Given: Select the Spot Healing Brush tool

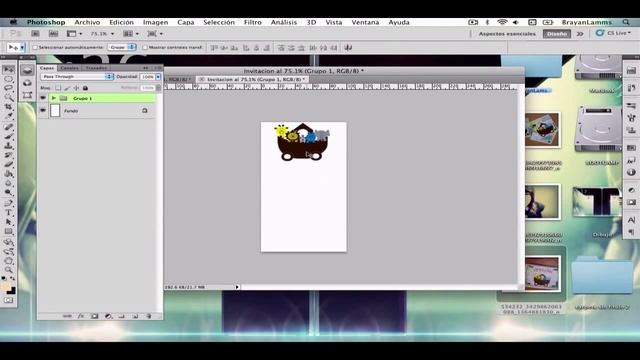Looking at the screenshot, I should click(x=8, y=127).
